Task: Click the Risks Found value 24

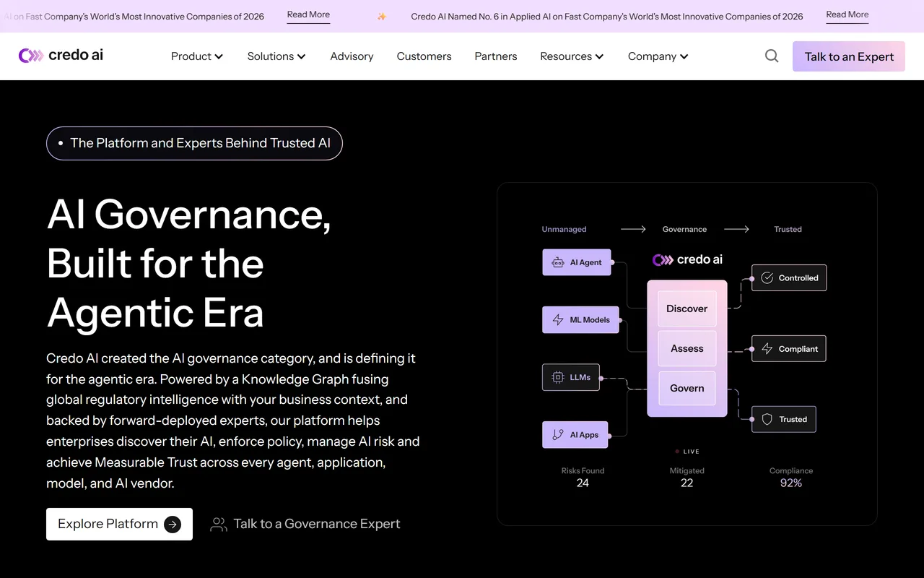Action: pyautogui.click(x=583, y=483)
